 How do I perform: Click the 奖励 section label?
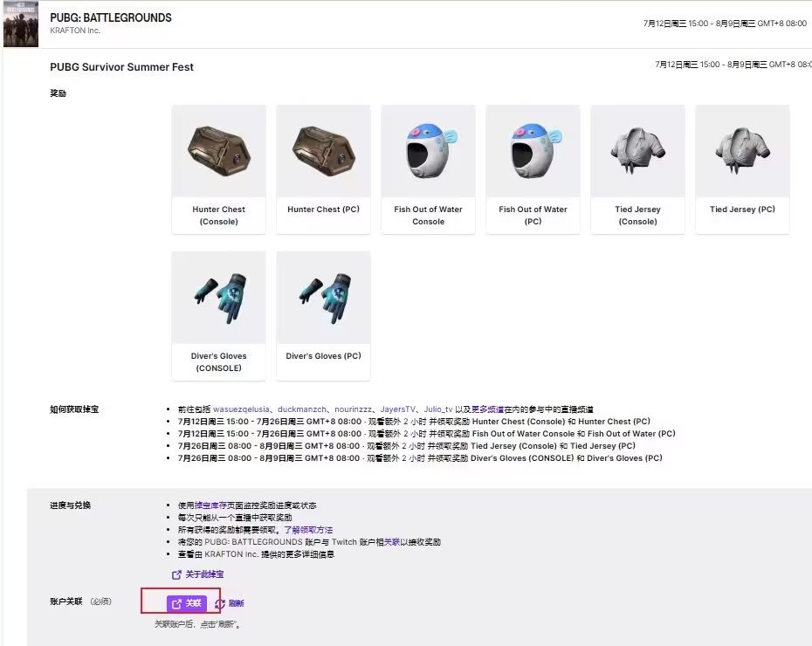point(58,93)
